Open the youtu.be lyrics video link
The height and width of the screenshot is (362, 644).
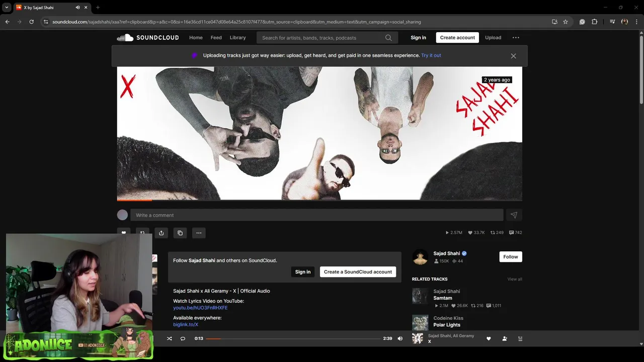click(x=200, y=308)
